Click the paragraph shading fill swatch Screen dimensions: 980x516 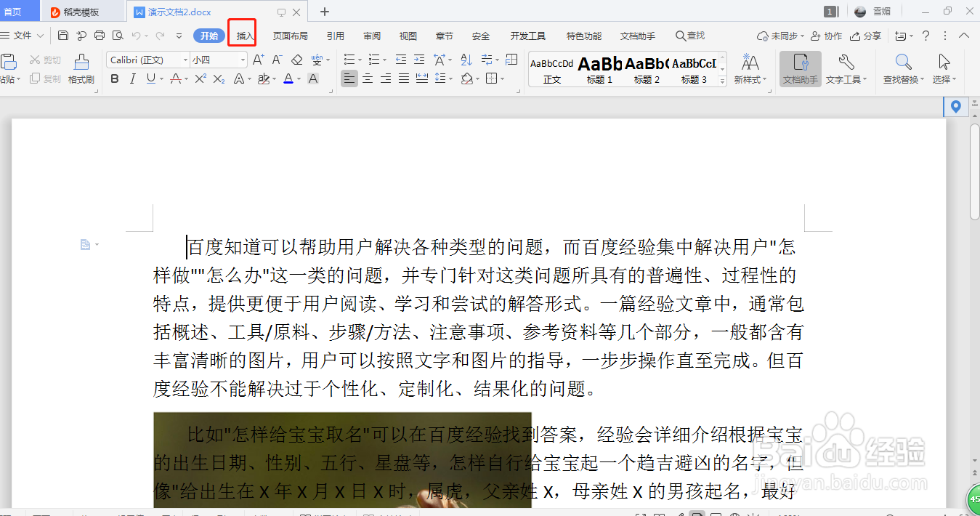[x=467, y=78]
